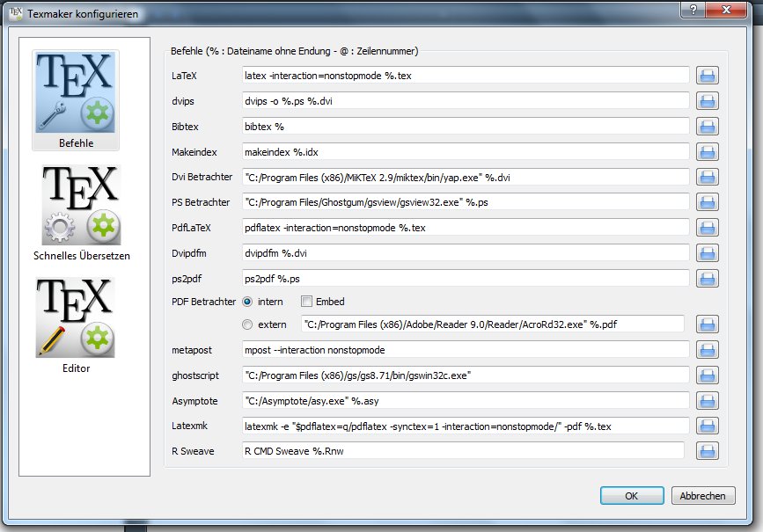Close the Texmaker konfigurieren dialog

click(x=725, y=10)
